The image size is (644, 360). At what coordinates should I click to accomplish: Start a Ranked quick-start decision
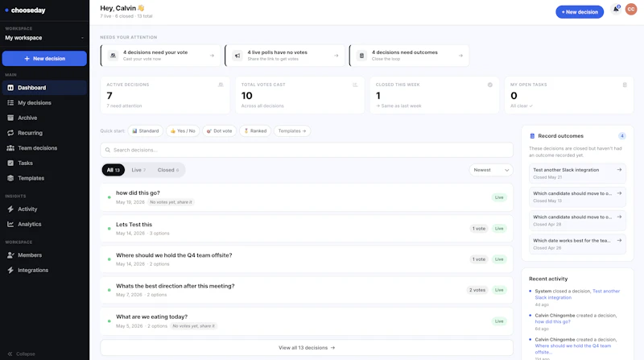point(255,130)
